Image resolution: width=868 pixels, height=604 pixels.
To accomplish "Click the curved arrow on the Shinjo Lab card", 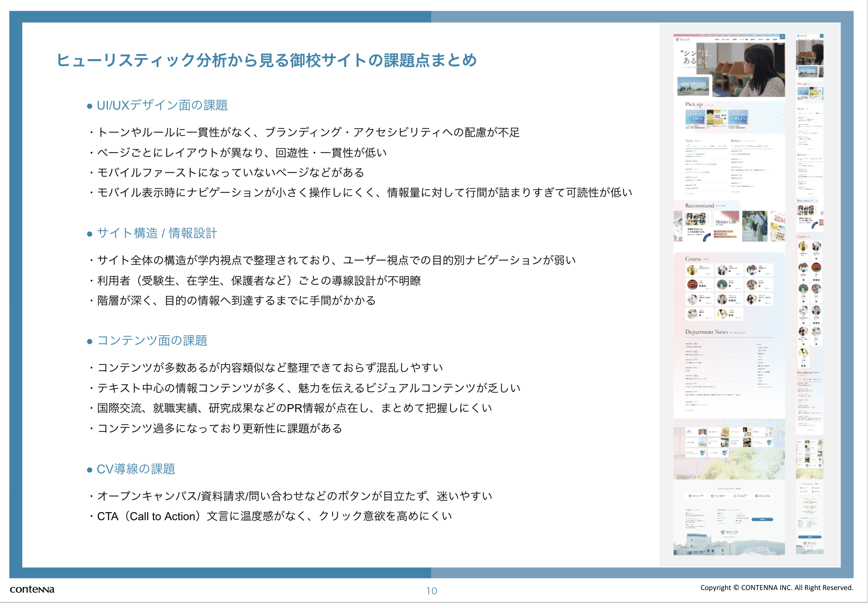I will pos(707,238).
